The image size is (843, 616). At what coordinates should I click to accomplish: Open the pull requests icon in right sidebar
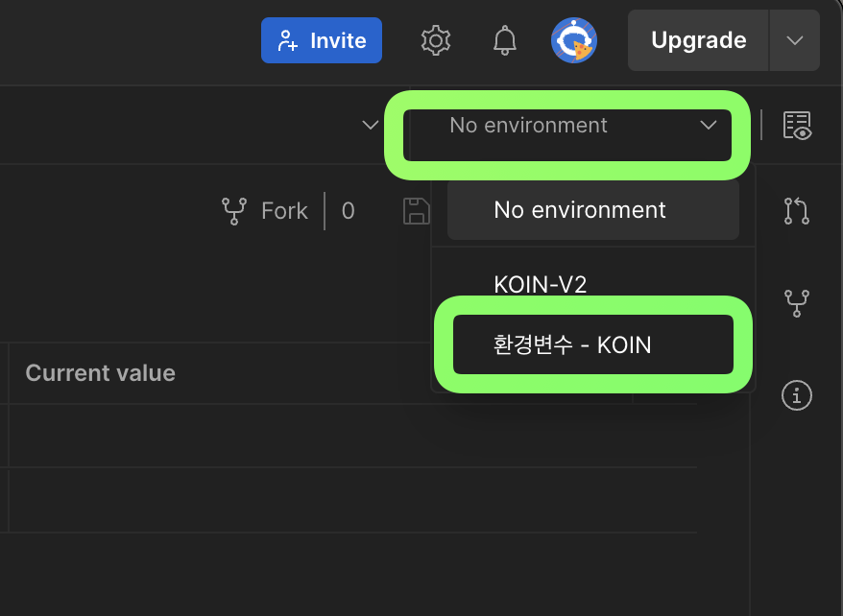click(797, 211)
